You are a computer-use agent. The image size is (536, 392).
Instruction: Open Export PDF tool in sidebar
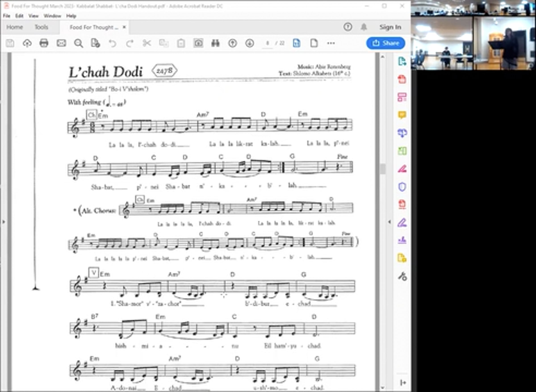click(402, 61)
